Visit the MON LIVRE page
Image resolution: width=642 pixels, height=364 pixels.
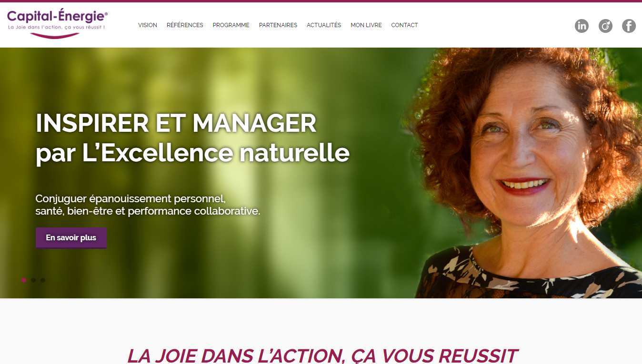click(x=366, y=25)
